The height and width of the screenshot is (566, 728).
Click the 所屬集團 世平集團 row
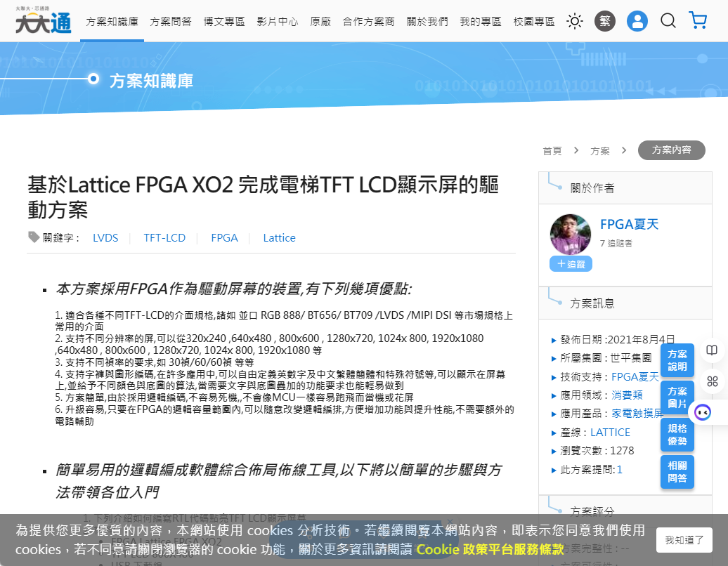tap(602, 358)
